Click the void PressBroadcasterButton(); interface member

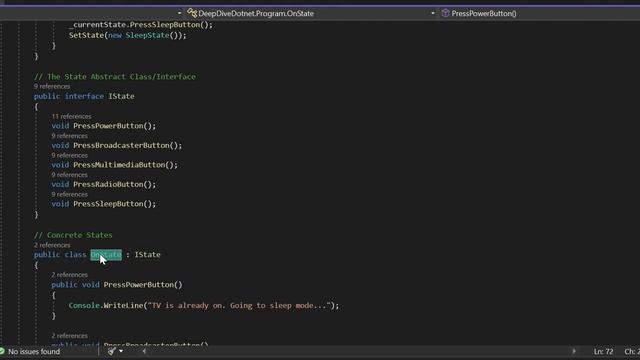tap(117, 145)
